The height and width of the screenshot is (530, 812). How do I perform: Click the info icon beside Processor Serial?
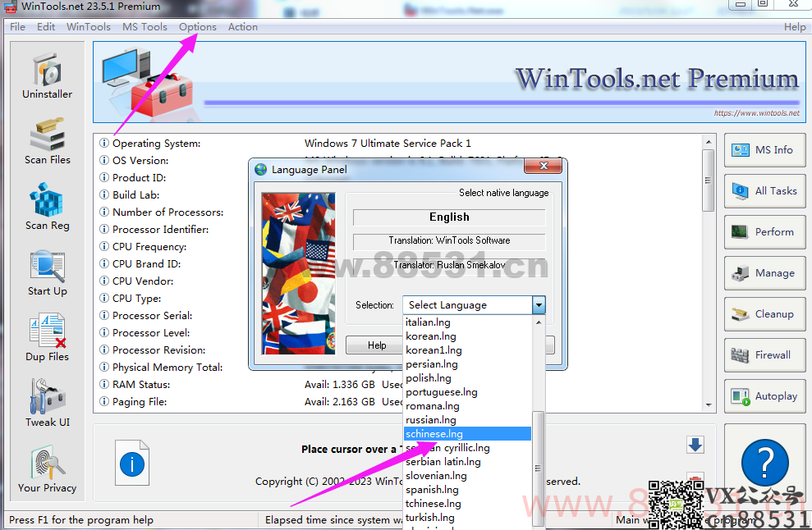104,315
